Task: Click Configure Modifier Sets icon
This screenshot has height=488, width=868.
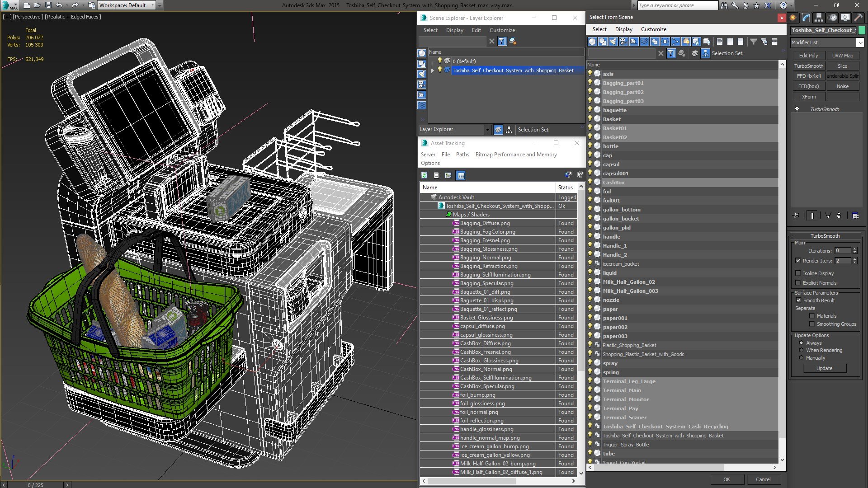Action: point(855,216)
